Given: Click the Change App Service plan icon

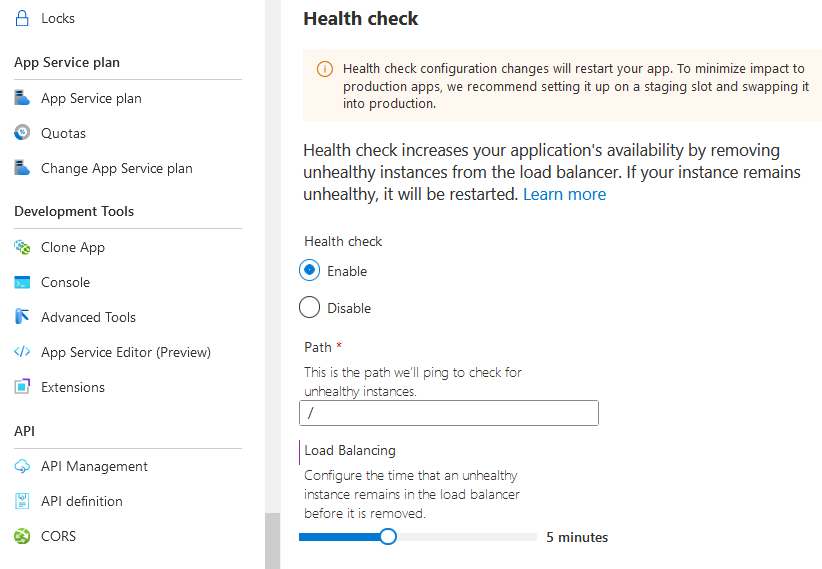Looking at the screenshot, I should [x=22, y=168].
